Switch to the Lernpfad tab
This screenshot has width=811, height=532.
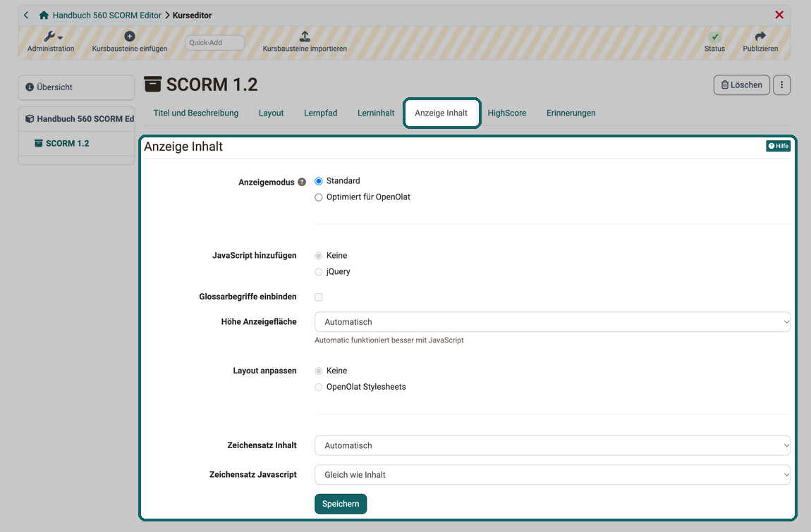pyautogui.click(x=321, y=113)
